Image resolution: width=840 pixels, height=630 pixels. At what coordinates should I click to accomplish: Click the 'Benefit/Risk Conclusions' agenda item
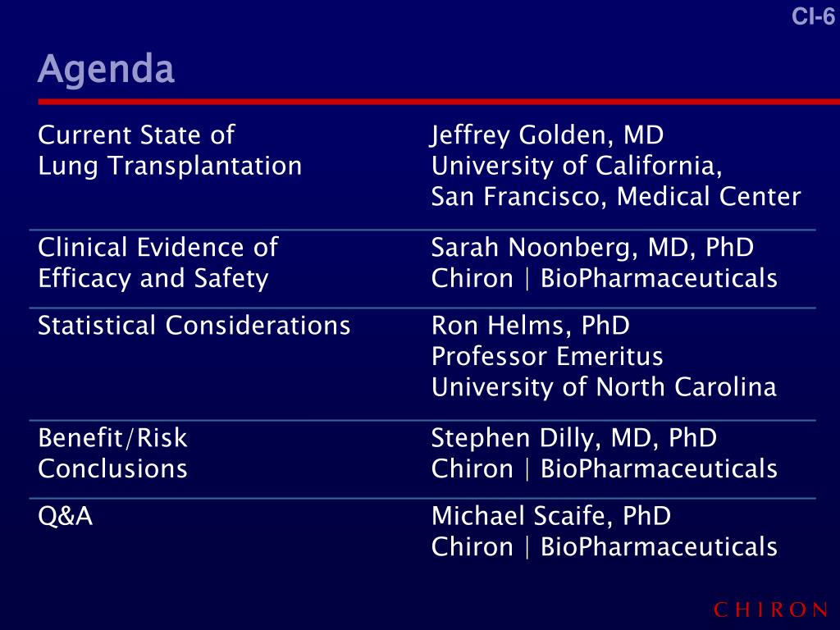[112, 453]
